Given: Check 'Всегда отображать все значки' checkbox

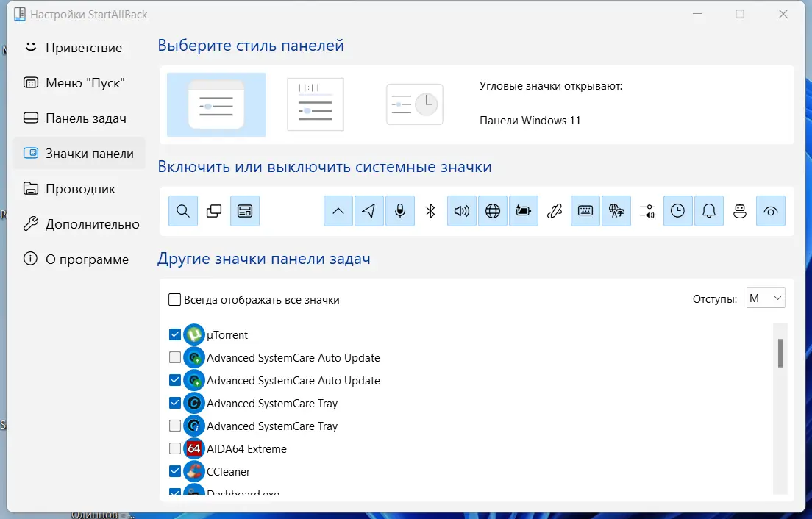Looking at the screenshot, I should (174, 300).
